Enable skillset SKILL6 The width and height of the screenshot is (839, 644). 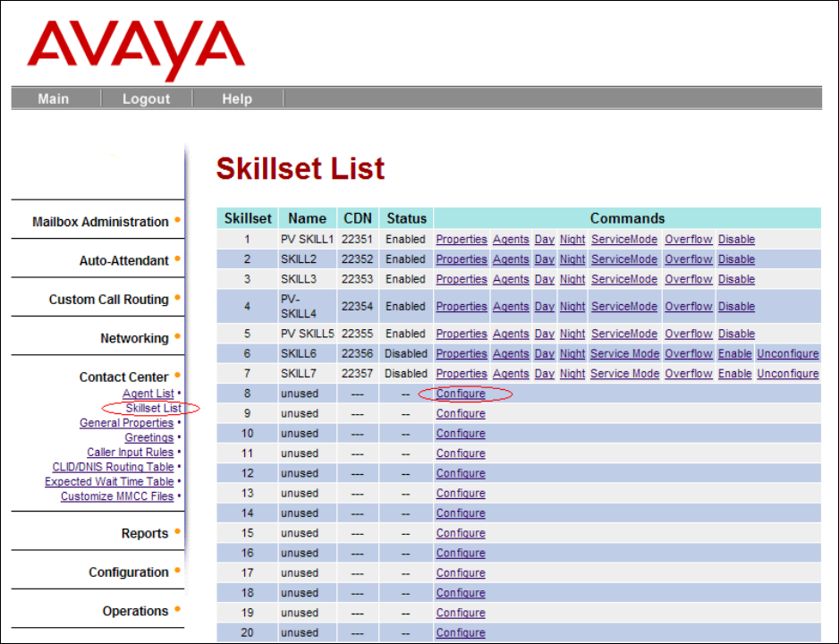[735, 353]
